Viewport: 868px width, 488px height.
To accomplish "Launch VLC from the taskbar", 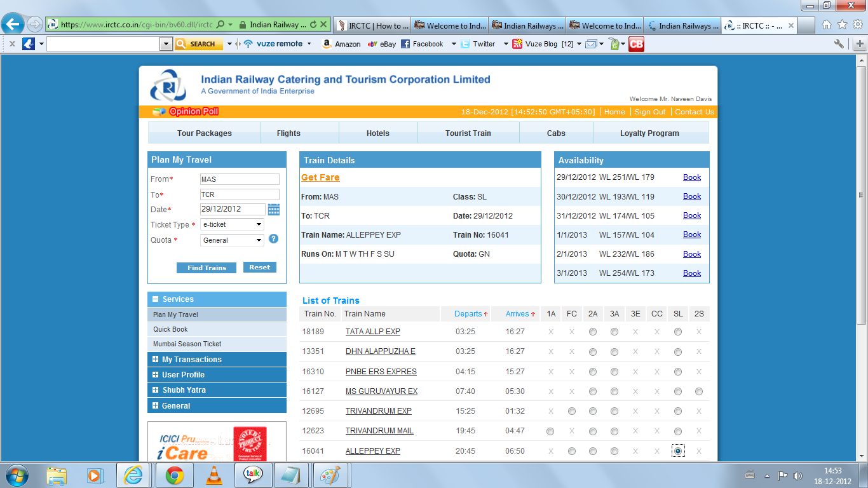I will tap(214, 474).
